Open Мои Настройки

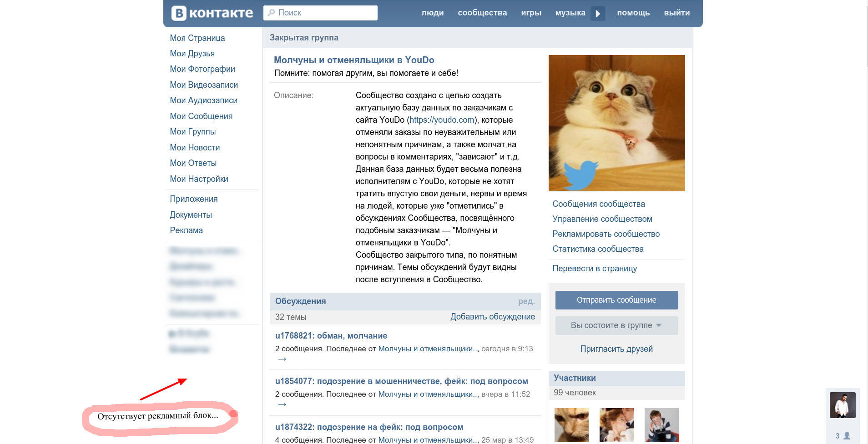point(199,179)
